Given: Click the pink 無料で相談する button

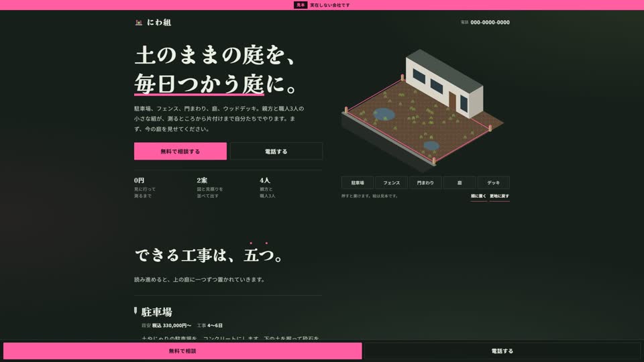Looking at the screenshot, I should (180, 151).
